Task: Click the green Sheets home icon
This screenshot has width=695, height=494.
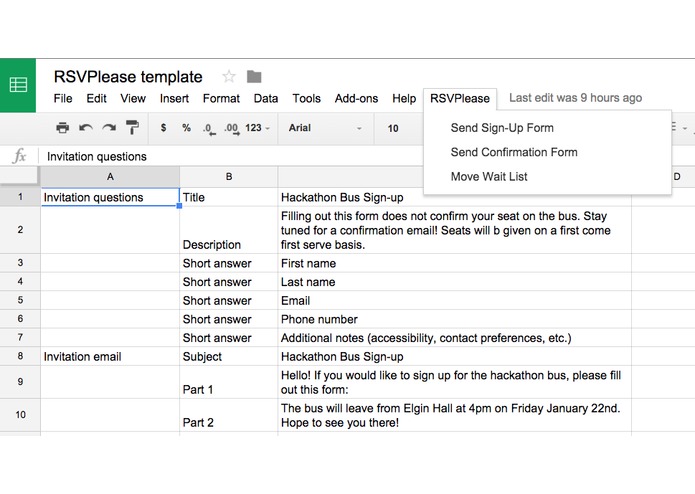Action: click(18, 85)
